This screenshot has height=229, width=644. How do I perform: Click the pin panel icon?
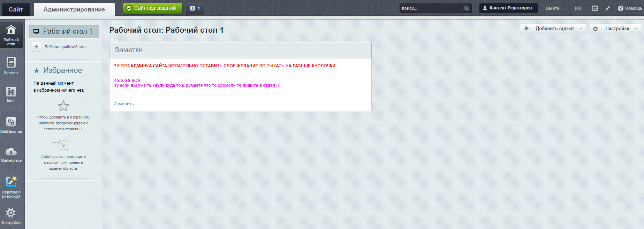click(608, 8)
